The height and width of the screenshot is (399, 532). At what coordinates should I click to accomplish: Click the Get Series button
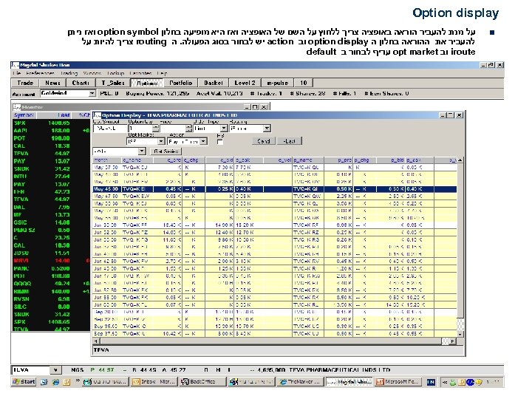(166, 151)
